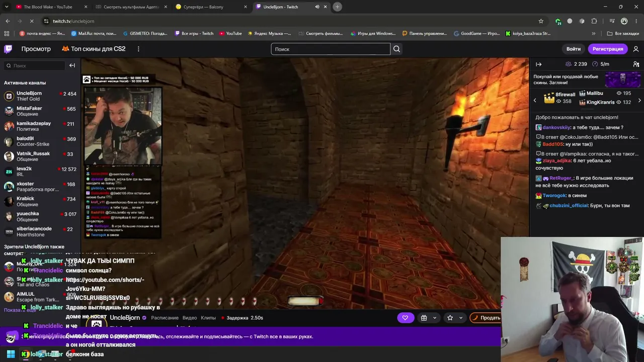Viewport: 644px width, 362px height.
Task: Open the Видео channel tab
Action: [x=190, y=318]
